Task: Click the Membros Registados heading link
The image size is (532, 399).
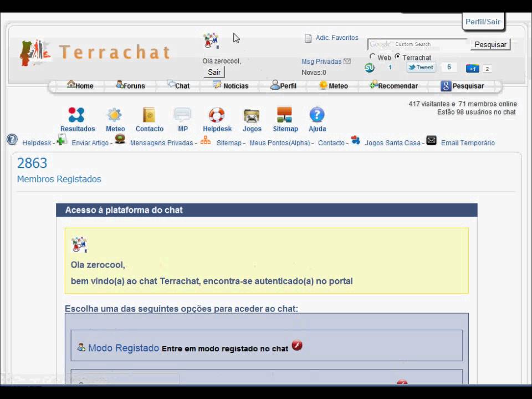Action: point(59,179)
